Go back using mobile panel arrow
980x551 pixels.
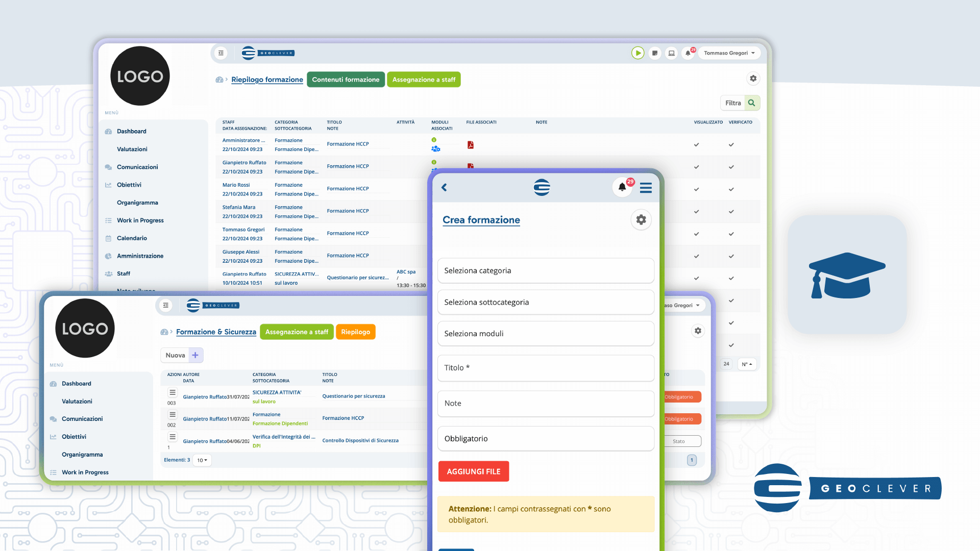pyautogui.click(x=444, y=188)
